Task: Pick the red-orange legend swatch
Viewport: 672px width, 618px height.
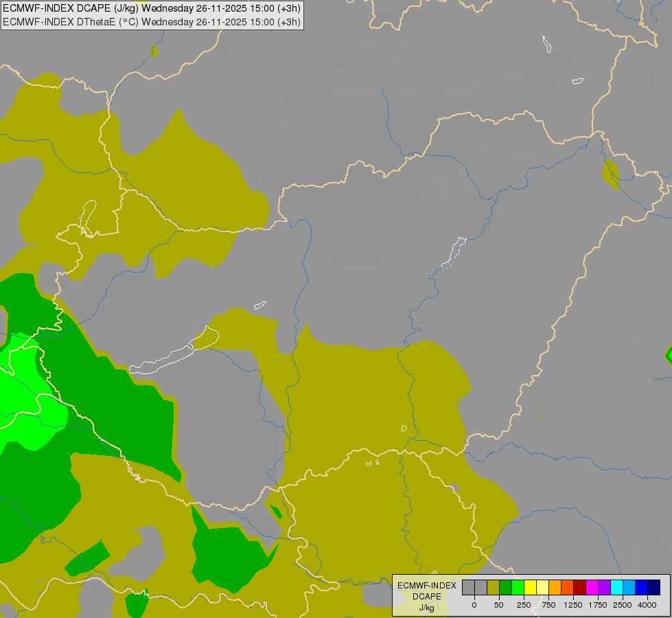Action: pos(568,588)
